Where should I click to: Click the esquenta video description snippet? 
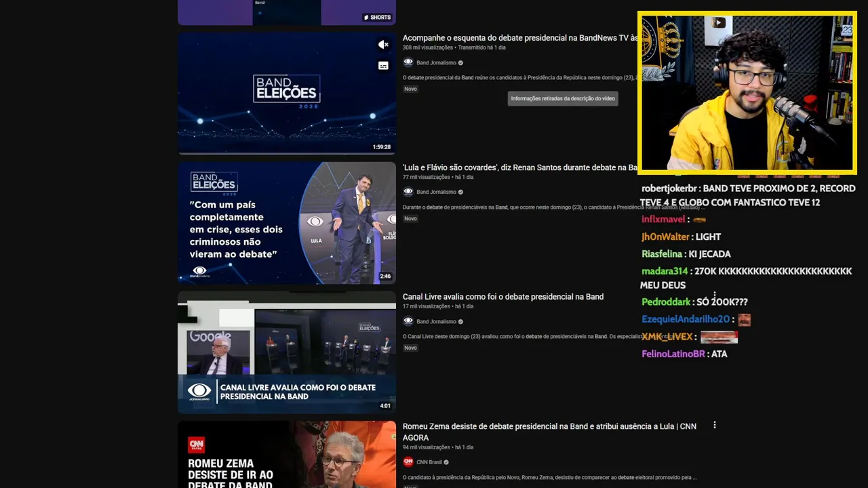[520, 77]
